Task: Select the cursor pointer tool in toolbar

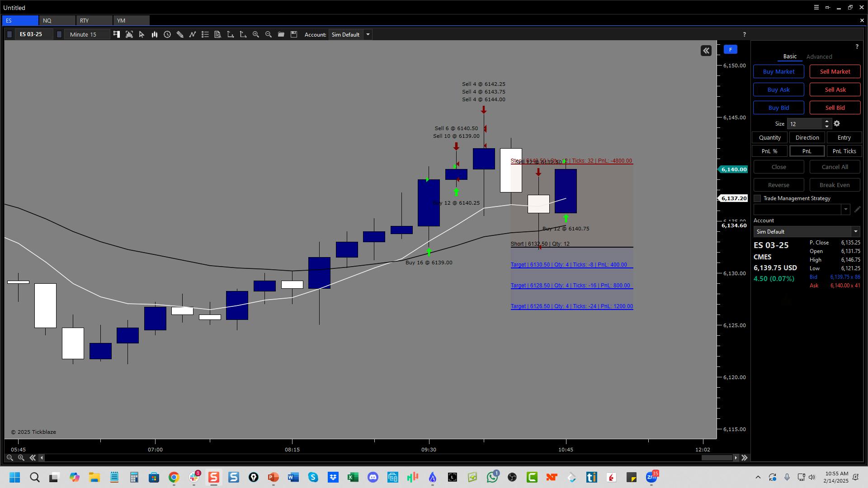Action: (142, 34)
